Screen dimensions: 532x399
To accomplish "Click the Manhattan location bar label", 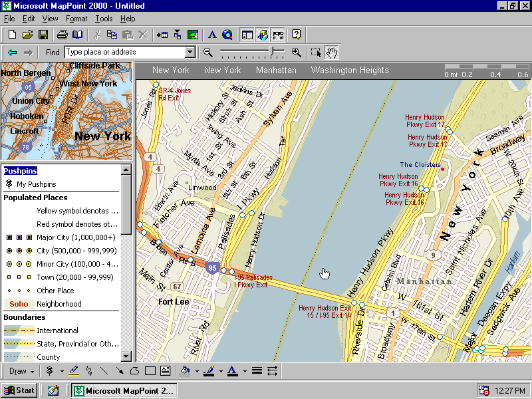I will pos(276,70).
